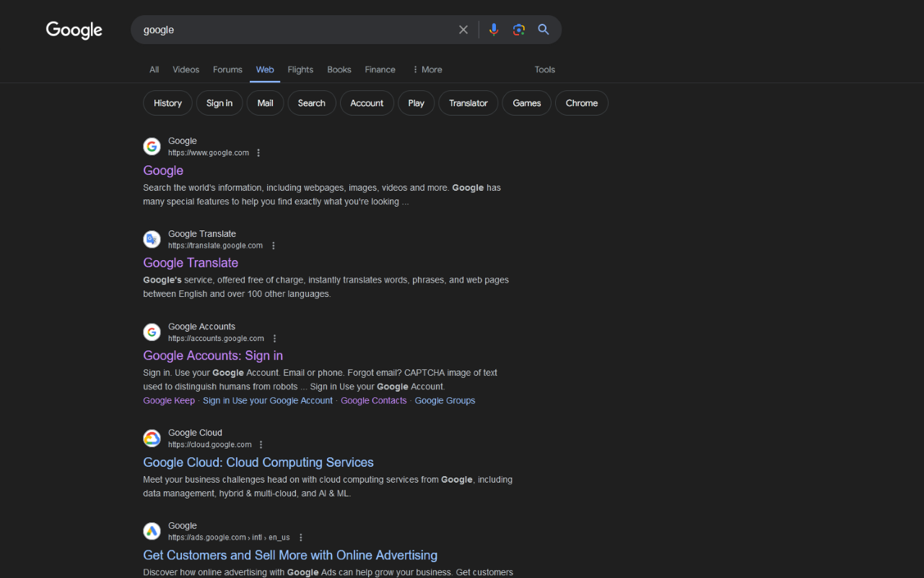Clear the search box with the X icon
This screenshot has width=924, height=578.
tap(463, 30)
